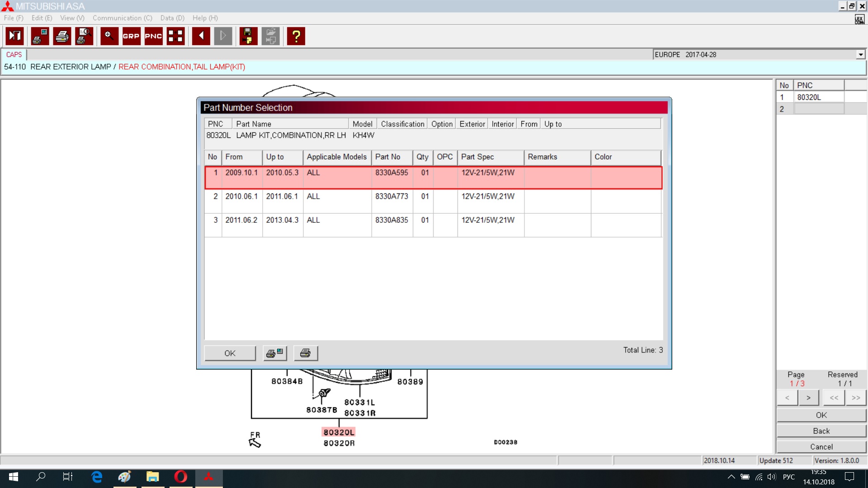This screenshot has width=868, height=488.
Task: Click the GRP group toolbar button
Action: (x=131, y=36)
